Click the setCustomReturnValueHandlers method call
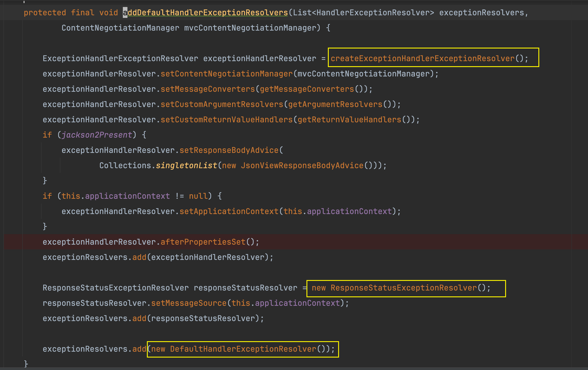588x370 pixels. point(227,120)
